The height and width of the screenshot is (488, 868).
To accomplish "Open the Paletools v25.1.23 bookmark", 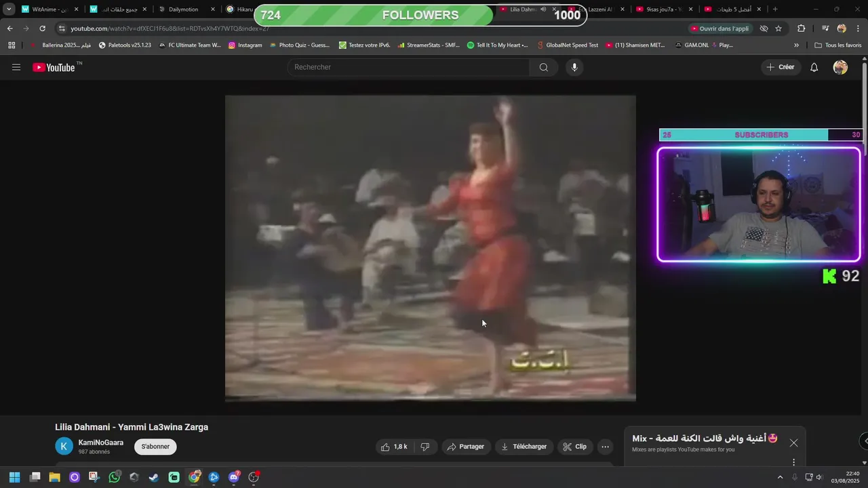I will (x=125, y=45).
